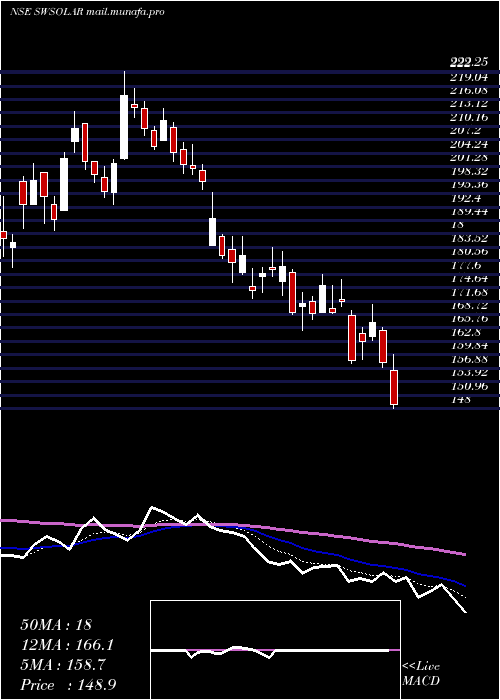Select the 189.44 price axis label
The image size is (500, 700).
(469, 211)
